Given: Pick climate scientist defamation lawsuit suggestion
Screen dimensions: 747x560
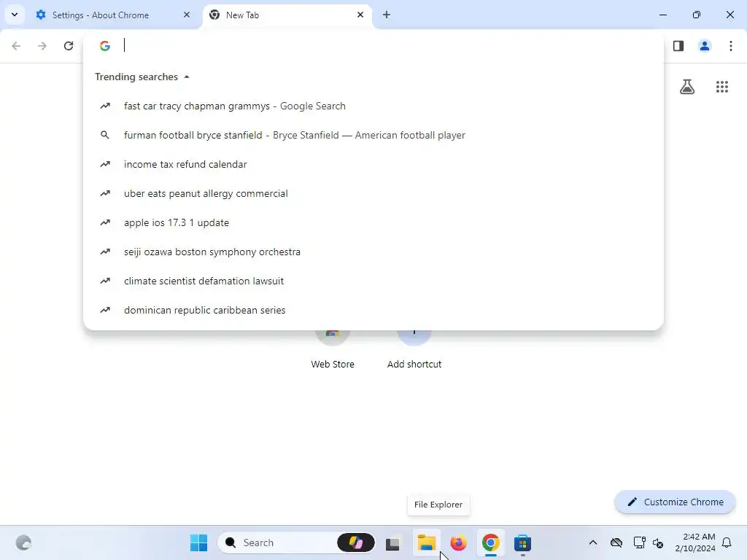Looking at the screenshot, I should click(373, 281).
